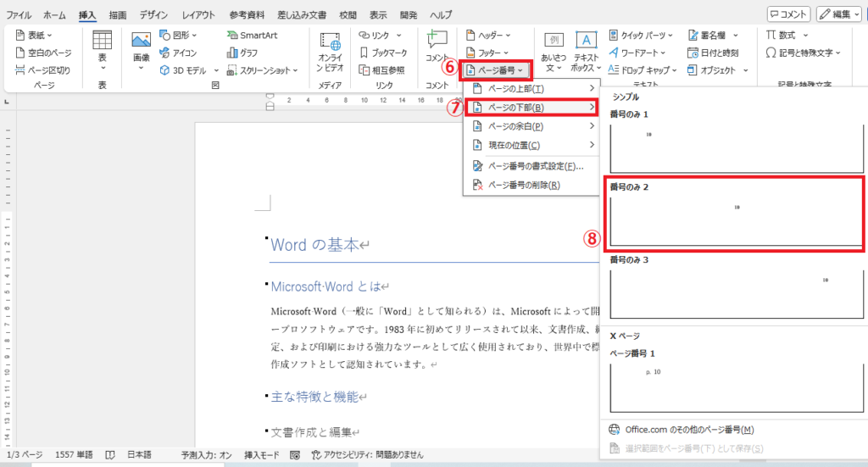
Task: Switch to the デザイン tab
Action: pyautogui.click(x=153, y=15)
